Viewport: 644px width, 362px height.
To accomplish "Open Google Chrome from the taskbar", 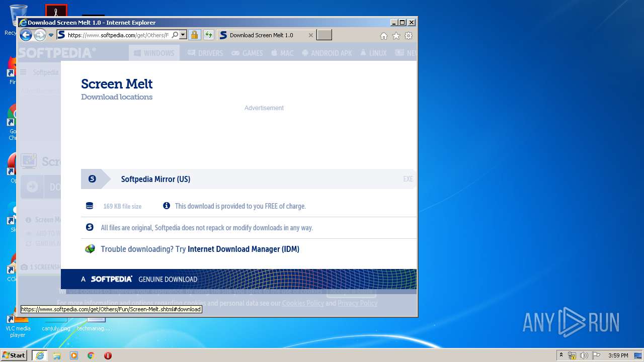I will pyautogui.click(x=91, y=355).
